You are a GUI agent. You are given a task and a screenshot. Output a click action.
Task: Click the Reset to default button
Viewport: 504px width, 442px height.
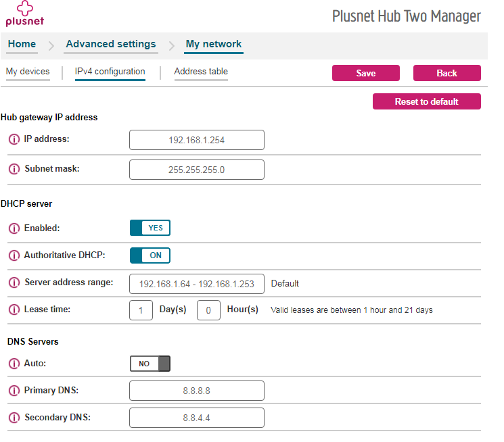click(426, 101)
